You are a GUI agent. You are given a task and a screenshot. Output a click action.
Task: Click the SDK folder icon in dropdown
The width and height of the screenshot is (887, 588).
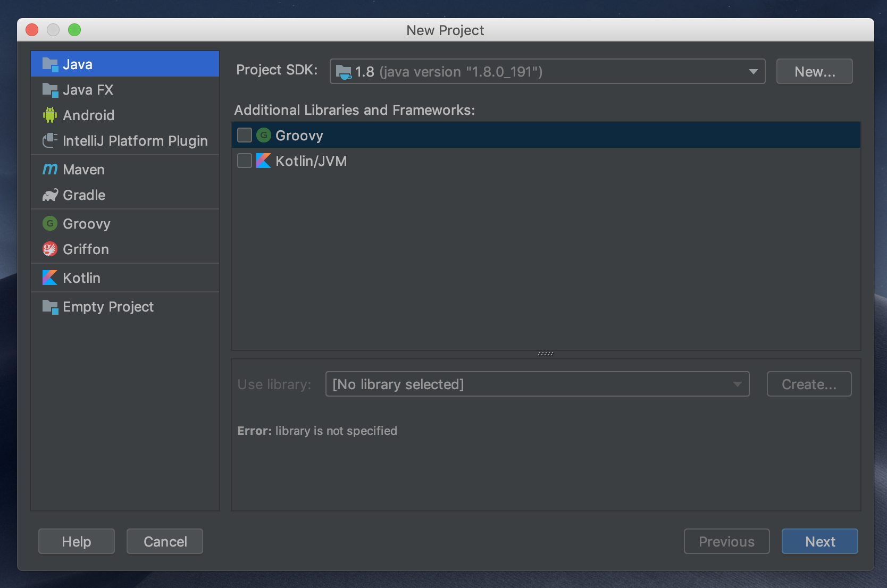[344, 72]
